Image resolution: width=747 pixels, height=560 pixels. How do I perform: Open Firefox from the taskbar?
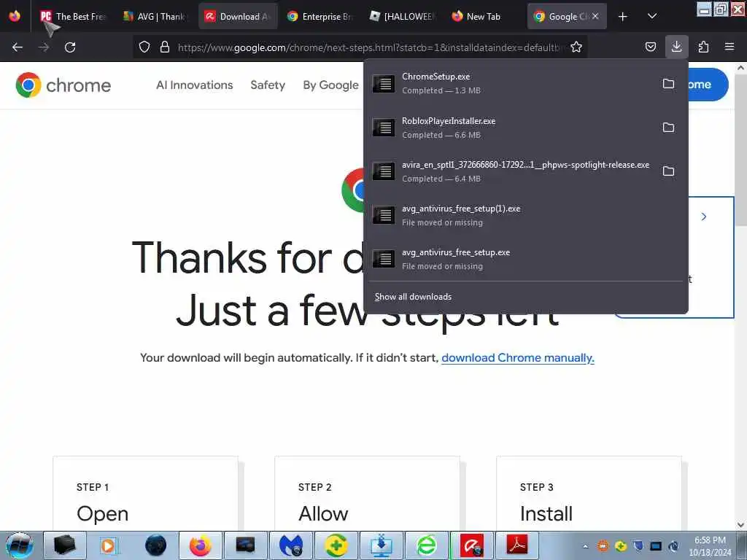[201, 545]
